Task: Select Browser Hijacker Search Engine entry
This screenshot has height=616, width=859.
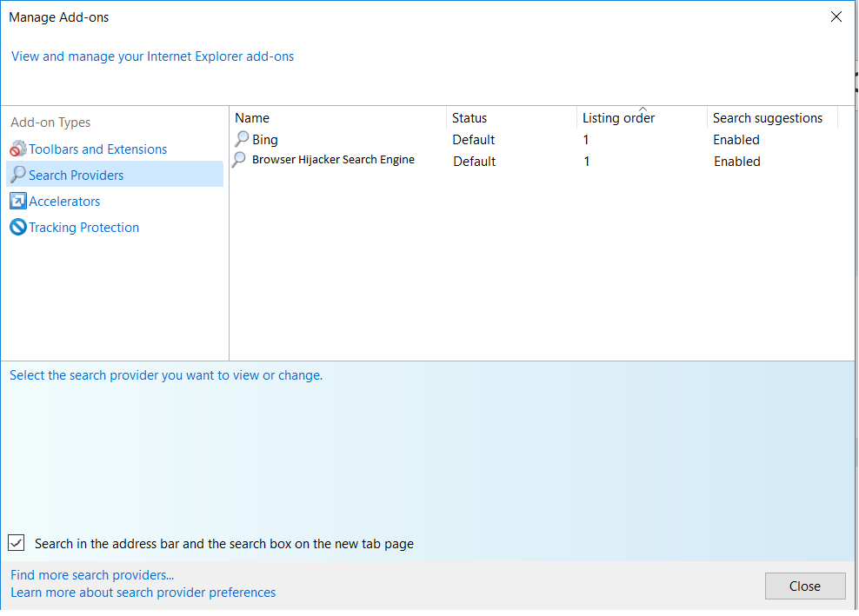Action: (x=333, y=160)
